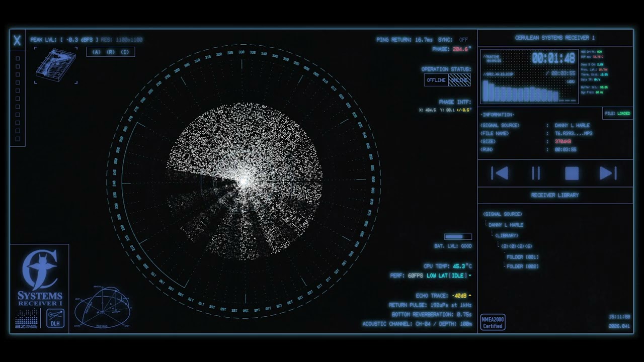This screenshot has width=644, height=362.
Task: Tick the sixth checkbox in the sidebar column
Action: coord(18,99)
